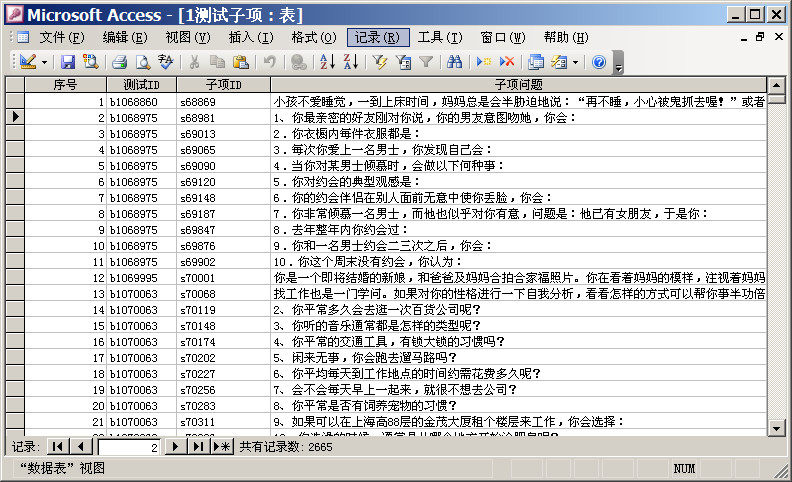Go to last record navigation button
Screen dimensions: 792x482
[x=199, y=447]
